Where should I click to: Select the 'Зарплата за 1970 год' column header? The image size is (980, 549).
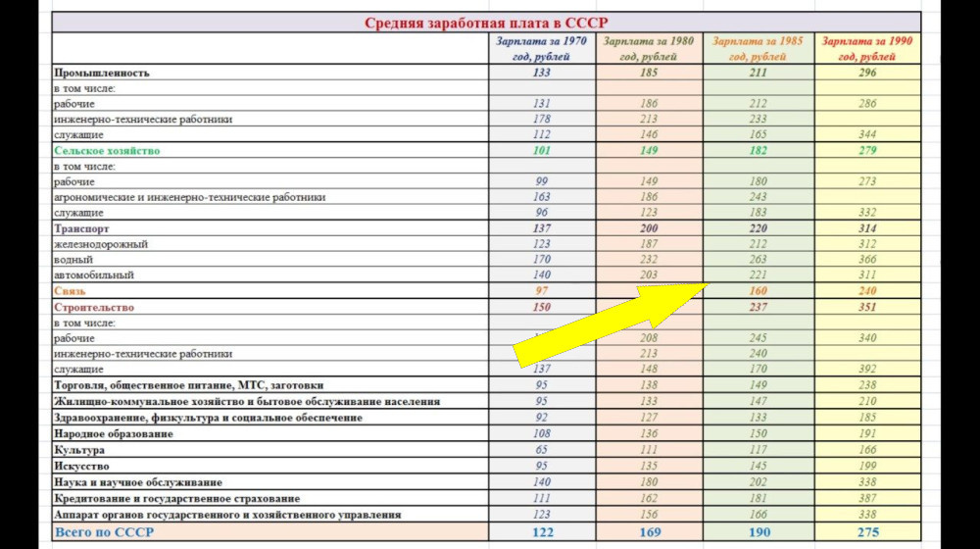541,49
